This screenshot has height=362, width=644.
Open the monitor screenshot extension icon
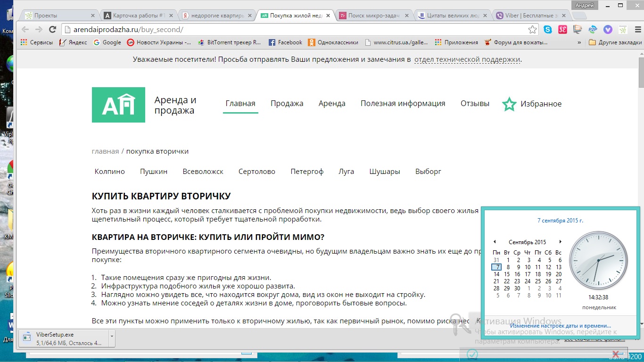click(578, 30)
